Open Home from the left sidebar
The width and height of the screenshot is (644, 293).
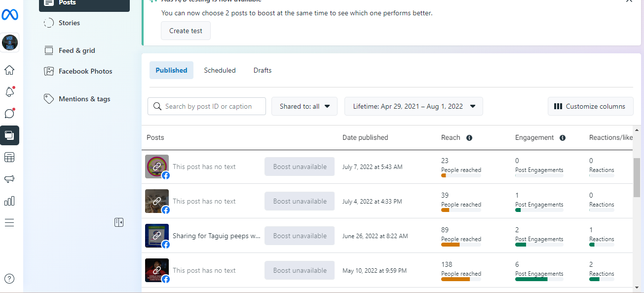[x=9, y=70]
